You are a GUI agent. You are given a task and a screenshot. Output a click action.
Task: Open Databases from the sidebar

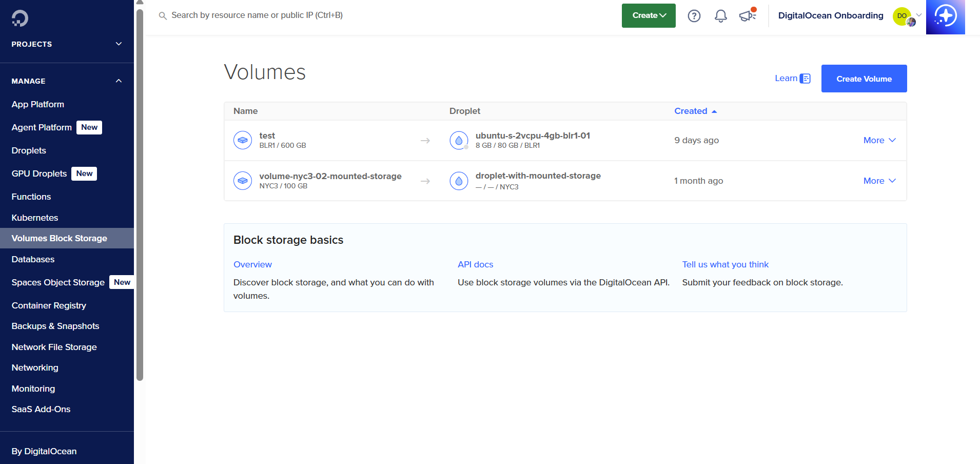(x=32, y=259)
